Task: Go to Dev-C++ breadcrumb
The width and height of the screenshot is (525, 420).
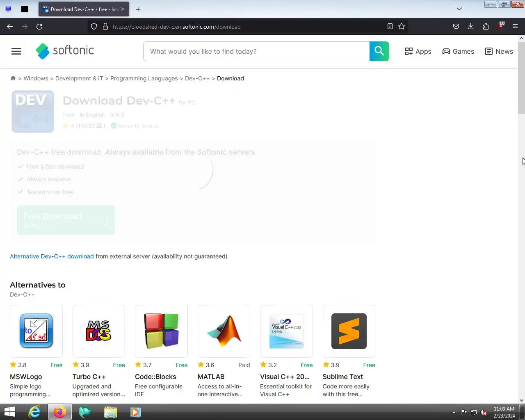Action: click(x=197, y=78)
